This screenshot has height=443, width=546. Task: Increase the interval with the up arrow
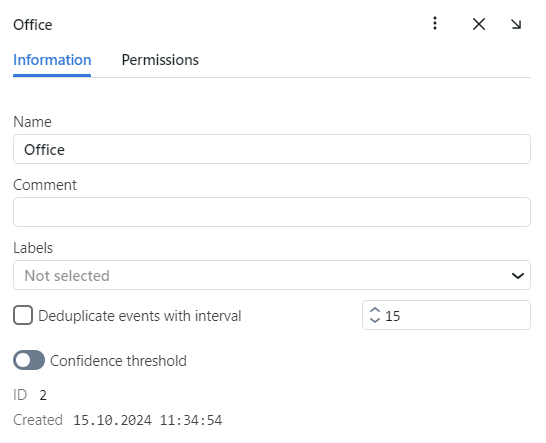point(375,310)
